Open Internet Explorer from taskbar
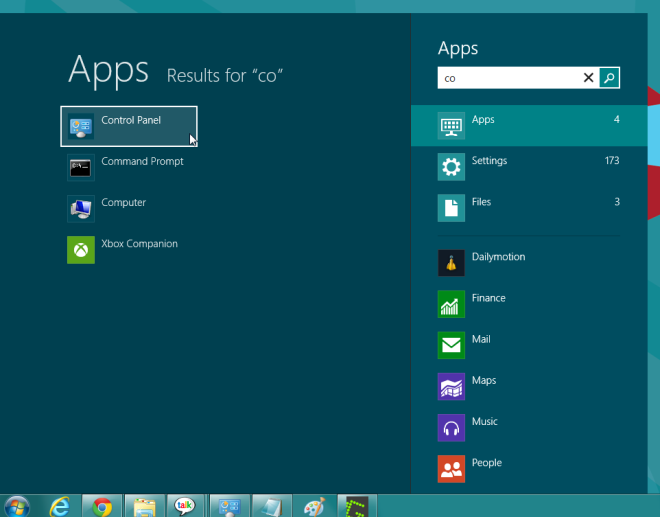Viewport: 660px width, 517px height. pyautogui.click(x=59, y=506)
